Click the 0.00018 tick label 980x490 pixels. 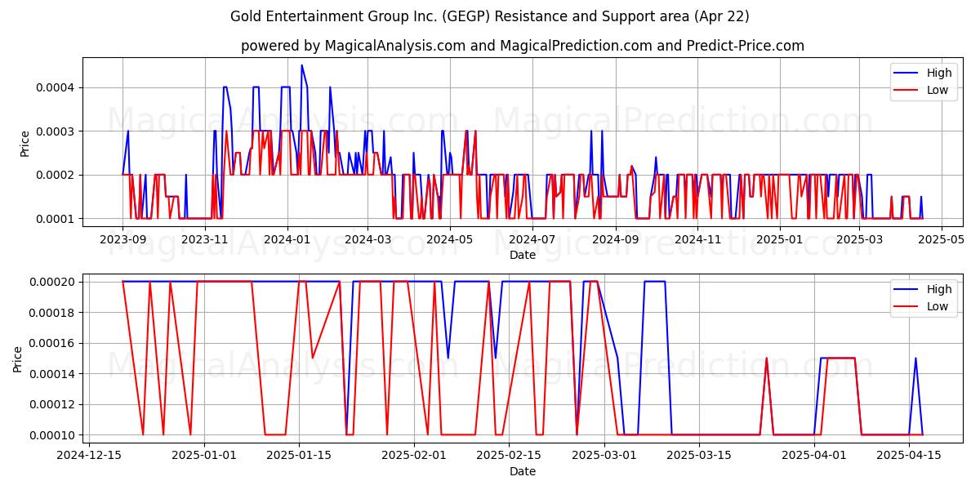(54, 313)
